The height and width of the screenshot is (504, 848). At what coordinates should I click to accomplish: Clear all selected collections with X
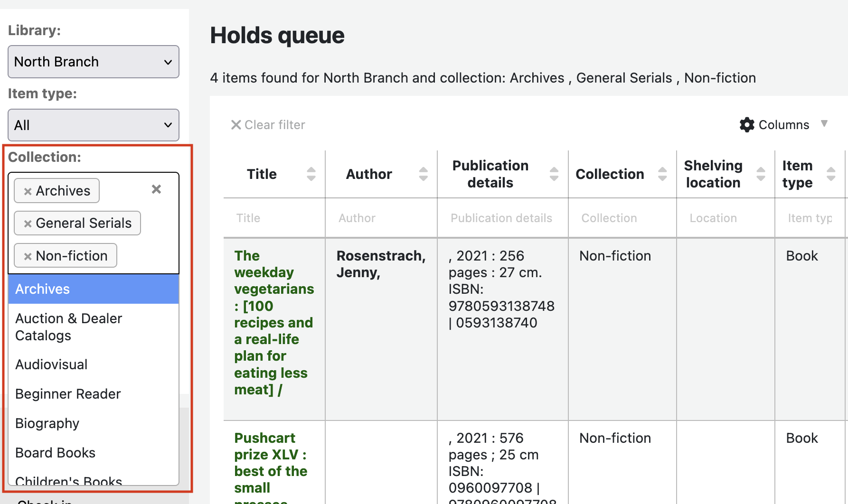(x=156, y=189)
